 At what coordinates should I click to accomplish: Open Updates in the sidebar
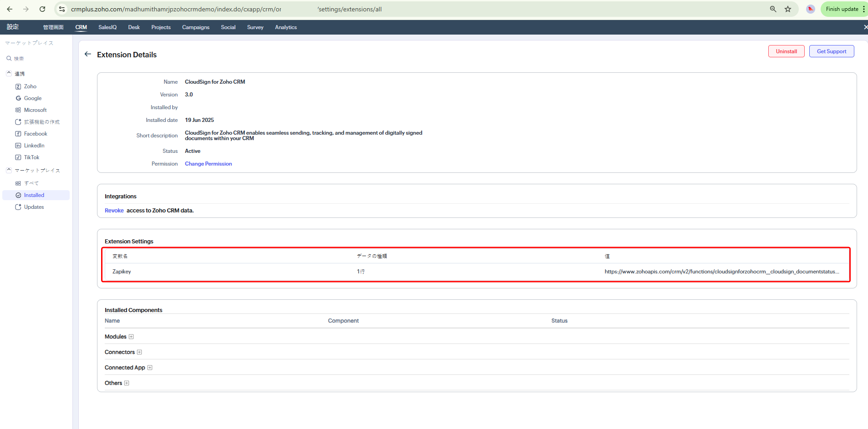coord(34,207)
